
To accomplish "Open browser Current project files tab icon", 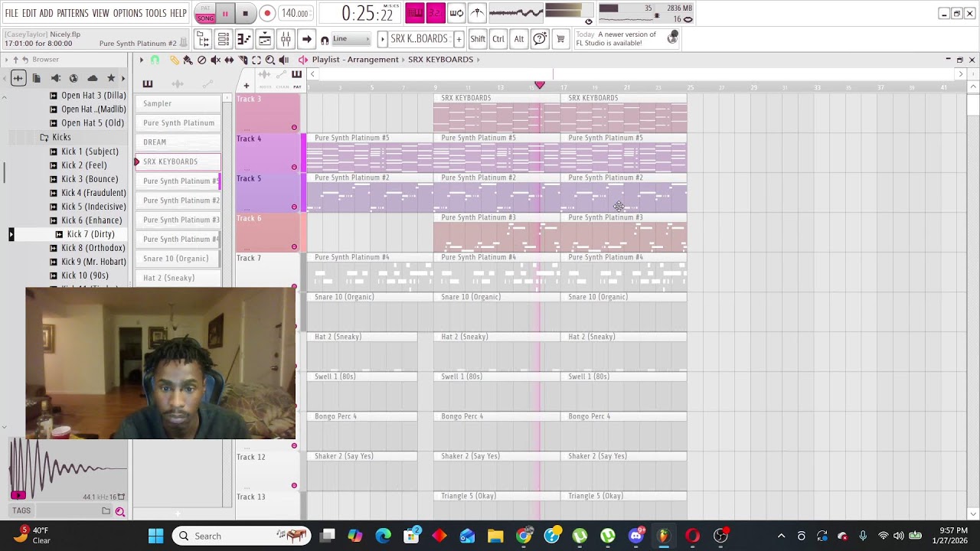I will pos(37,77).
